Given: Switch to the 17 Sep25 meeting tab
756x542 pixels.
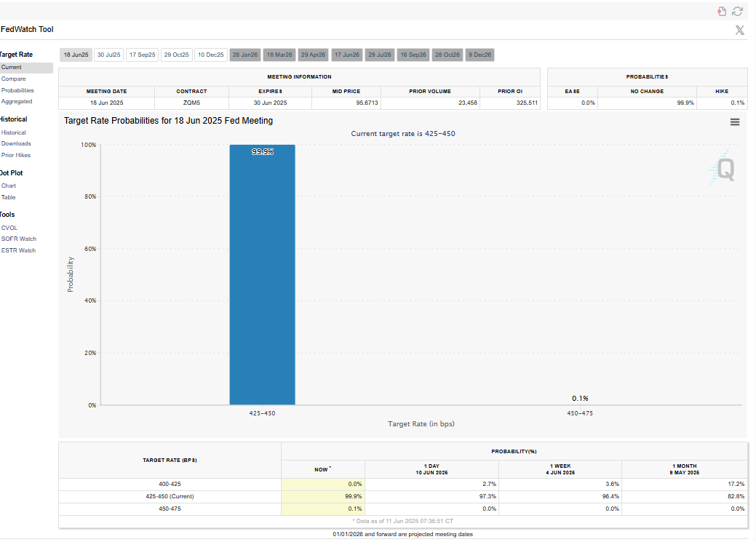Looking at the screenshot, I should coord(142,55).
